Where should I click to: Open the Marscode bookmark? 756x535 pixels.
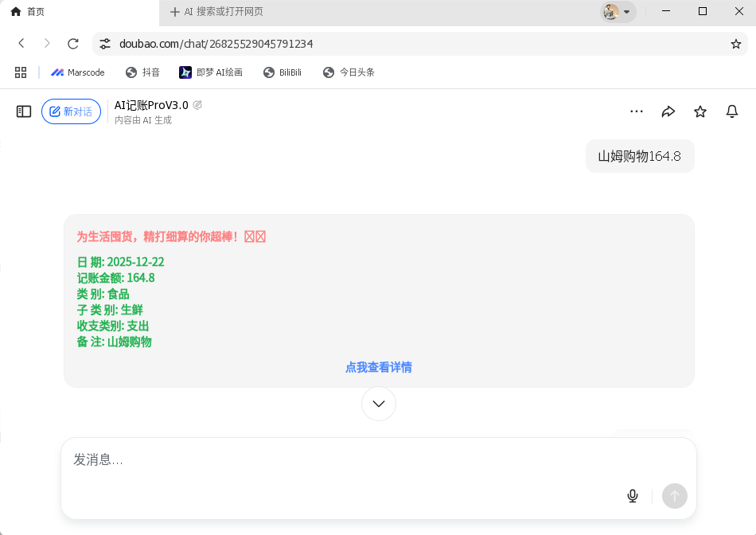pos(78,72)
